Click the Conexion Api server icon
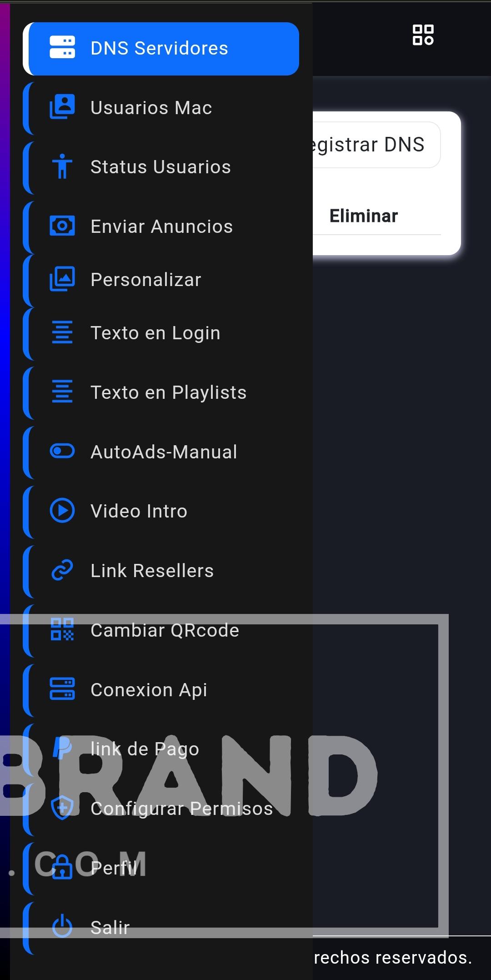The width and height of the screenshot is (491, 980). point(62,689)
